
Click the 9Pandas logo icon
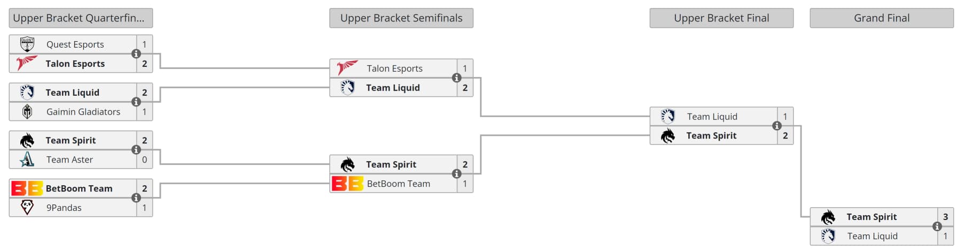click(27, 207)
